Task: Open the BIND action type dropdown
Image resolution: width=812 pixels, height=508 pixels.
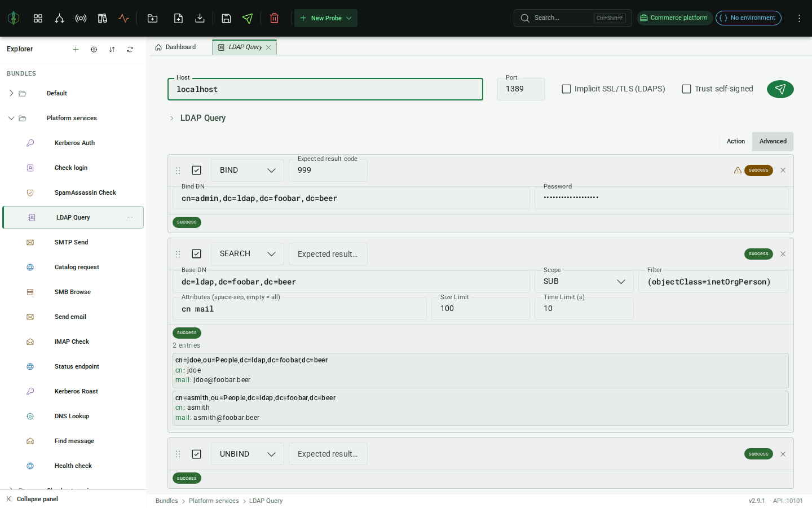Action: [x=248, y=170]
